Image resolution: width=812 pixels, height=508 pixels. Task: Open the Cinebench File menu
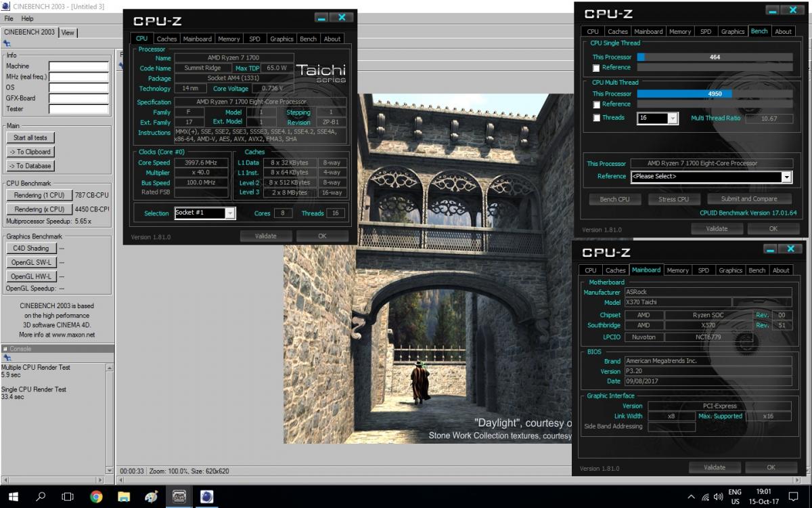[9, 18]
